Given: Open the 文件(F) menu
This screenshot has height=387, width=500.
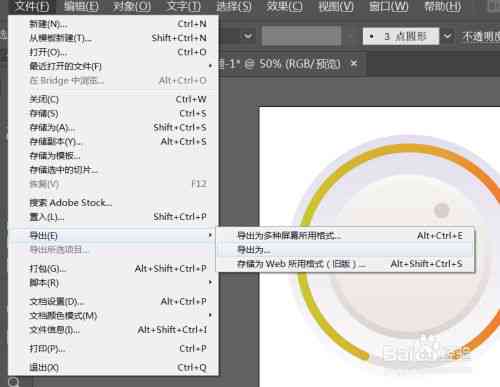Looking at the screenshot, I should pyautogui.click(x=32, y=6).
